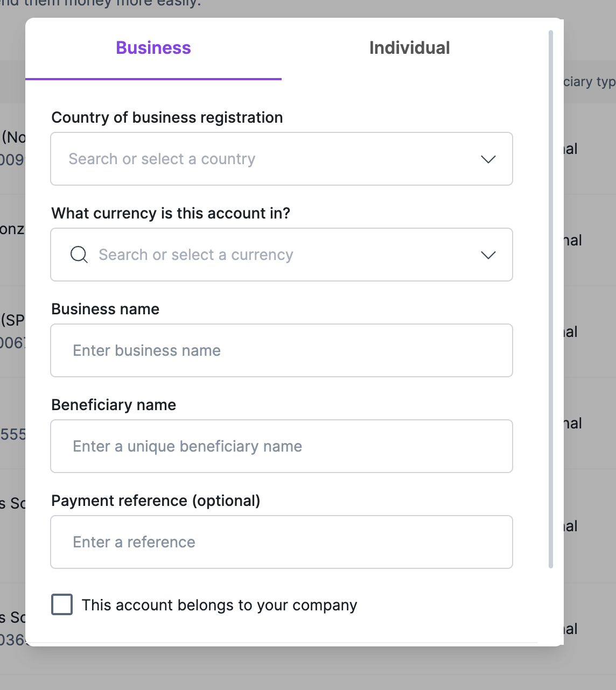The image size is (616, 690).
Task: Click the 'Business name' field label
Action: pos(106,309)
